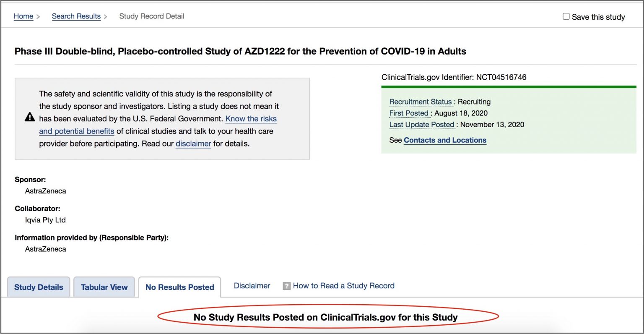644x334 pixels.
Task: Select the No Results Posted tab
Action: tap(180, 287)
